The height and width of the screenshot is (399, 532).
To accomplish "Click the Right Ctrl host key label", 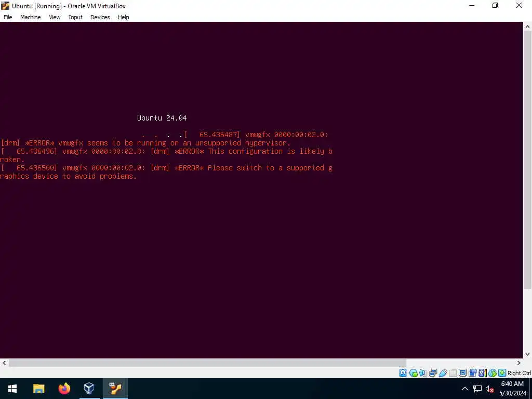I will (519, 373).
